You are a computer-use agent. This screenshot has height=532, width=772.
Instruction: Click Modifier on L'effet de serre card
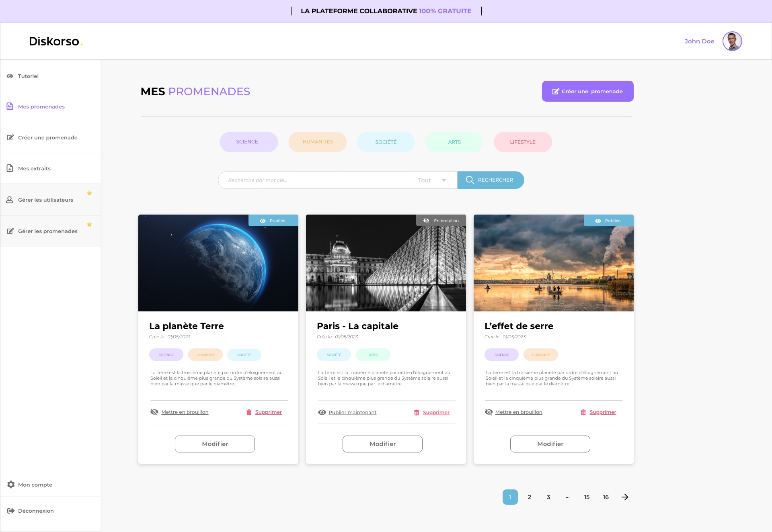click(x=550, y=444)
